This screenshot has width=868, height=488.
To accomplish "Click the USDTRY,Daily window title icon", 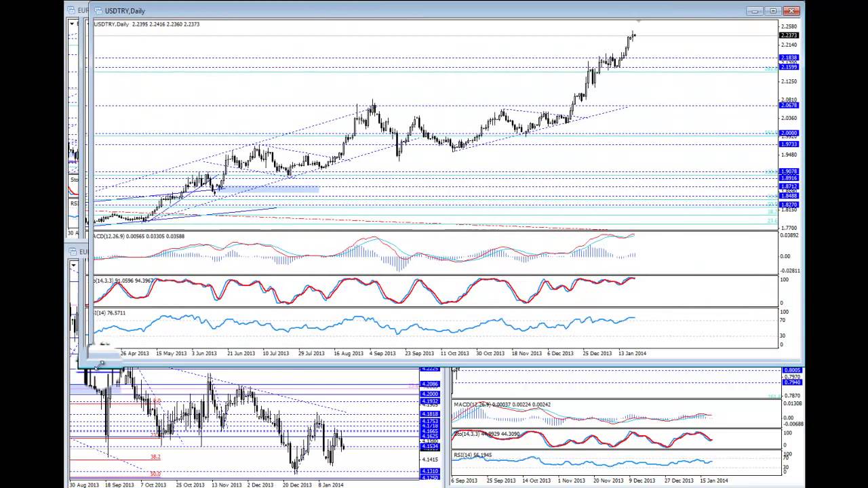I will click(x=99, y=10).
